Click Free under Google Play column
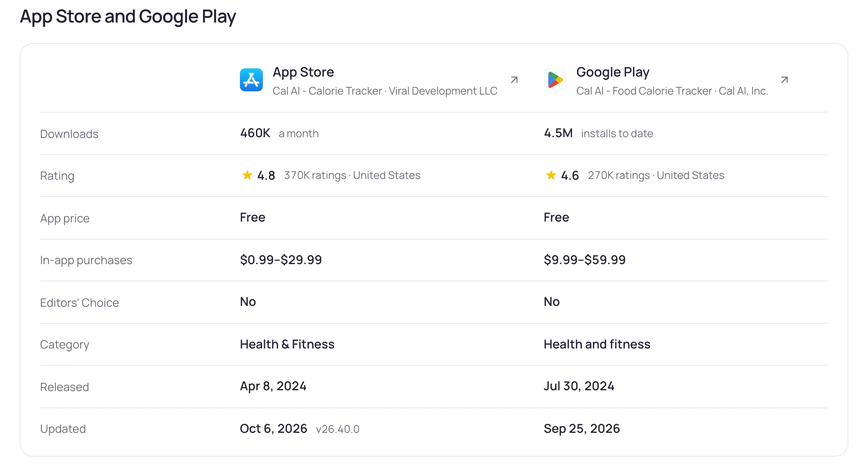The height and width of the screenshot is (466, 868). point(556,217)
